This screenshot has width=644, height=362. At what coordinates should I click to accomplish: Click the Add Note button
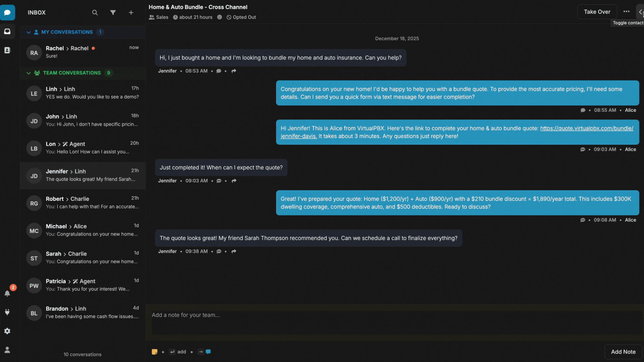623,352
